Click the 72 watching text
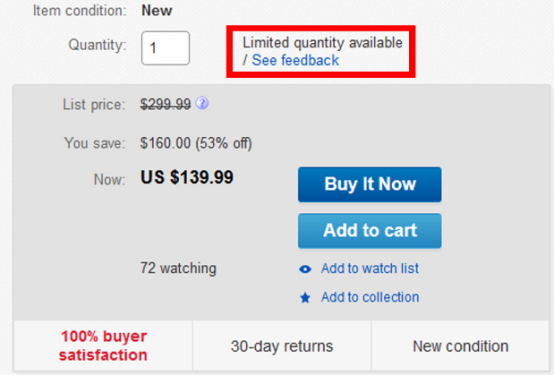Viewport: 554px width, 375px height. point(178,268)
